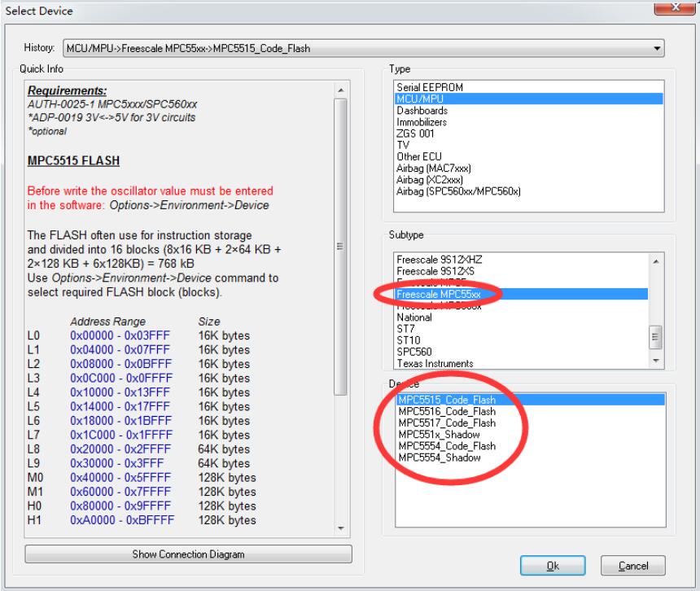700x591 pixels.
Task: Select Immobilizers in Type list
Action: [x=528, y=122]
